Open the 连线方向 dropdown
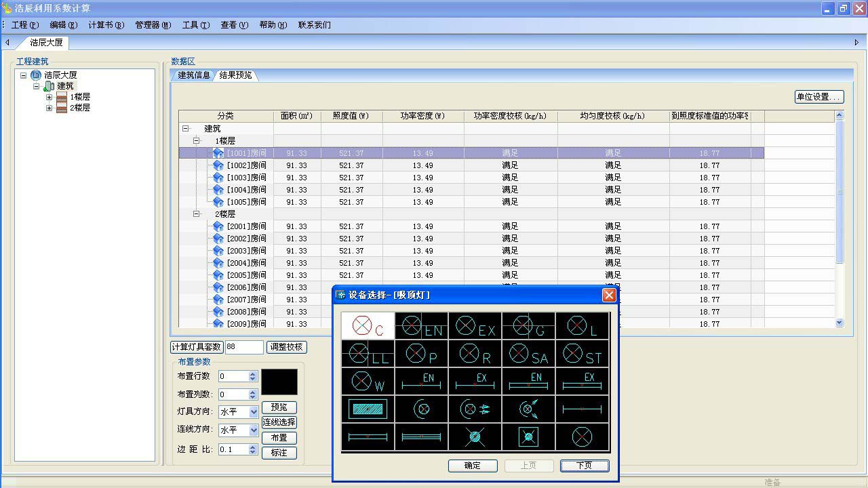The height and width of the screenshot is (488, 868). [x=254, y=430]
